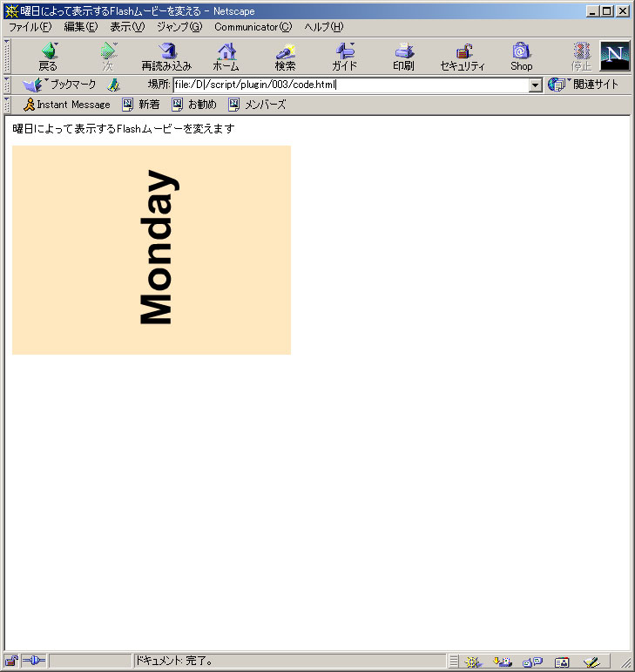This screenshot has width=635, height=672.
Task: Click the Netscape N logo
Action: (x=614, y=56)
